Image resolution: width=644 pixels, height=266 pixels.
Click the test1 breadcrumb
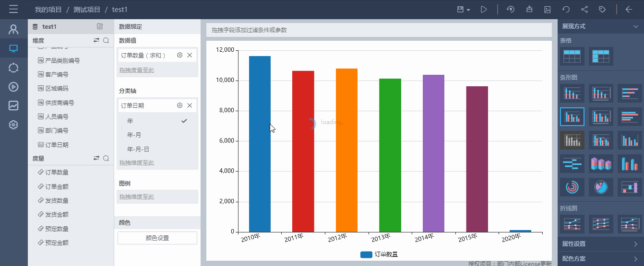click(120, 10)
